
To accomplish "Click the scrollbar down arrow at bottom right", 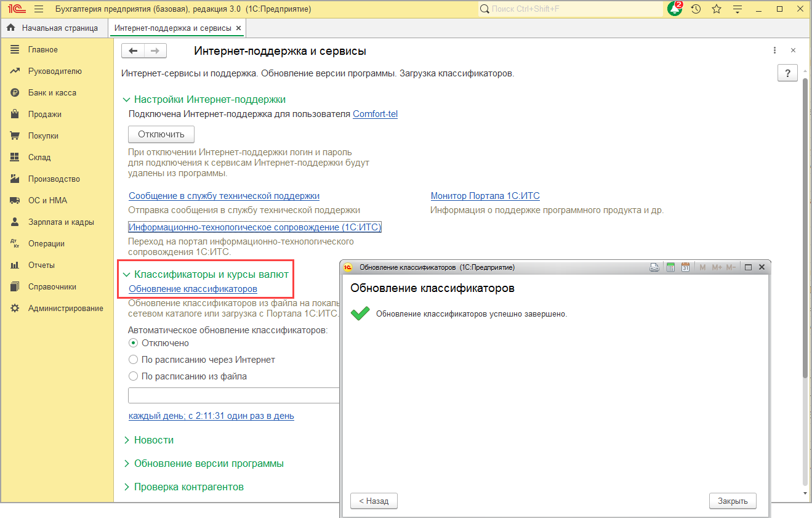I will (x=805, y=494).
